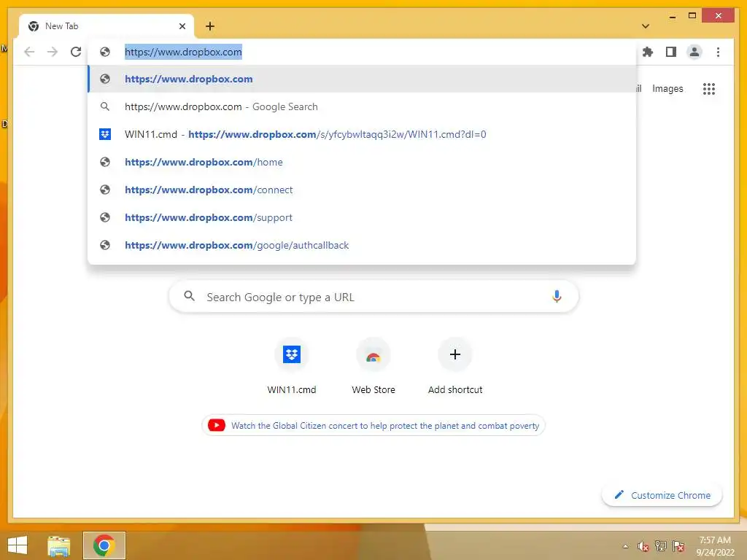
Task: Select the dropbox.com/connect suggestion
Action: 362,190
